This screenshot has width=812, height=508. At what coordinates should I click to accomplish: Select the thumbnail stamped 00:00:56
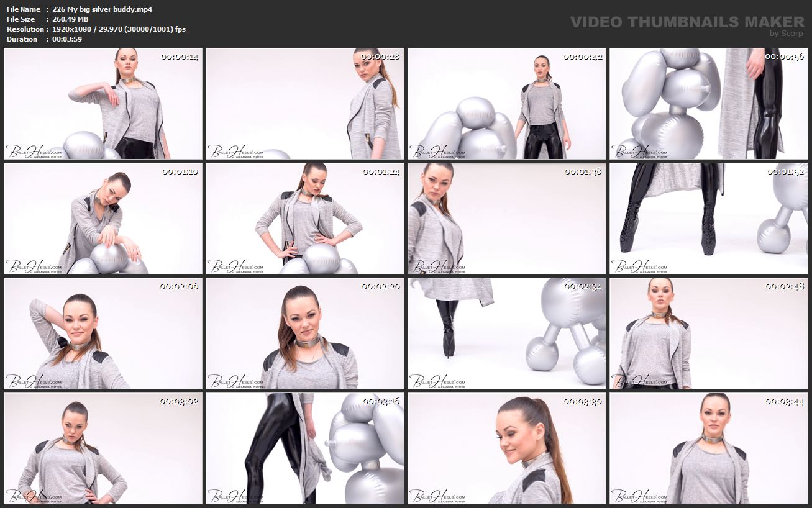coord(709,104)
